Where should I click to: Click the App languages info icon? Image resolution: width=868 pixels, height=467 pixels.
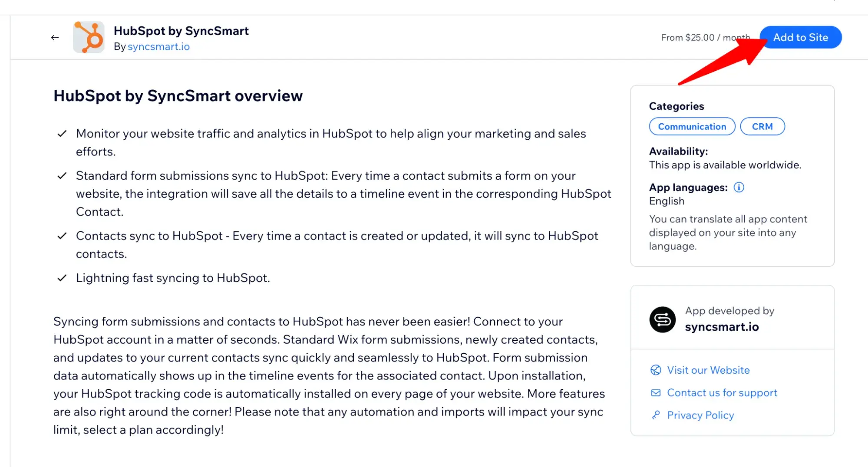pos(739,187)
